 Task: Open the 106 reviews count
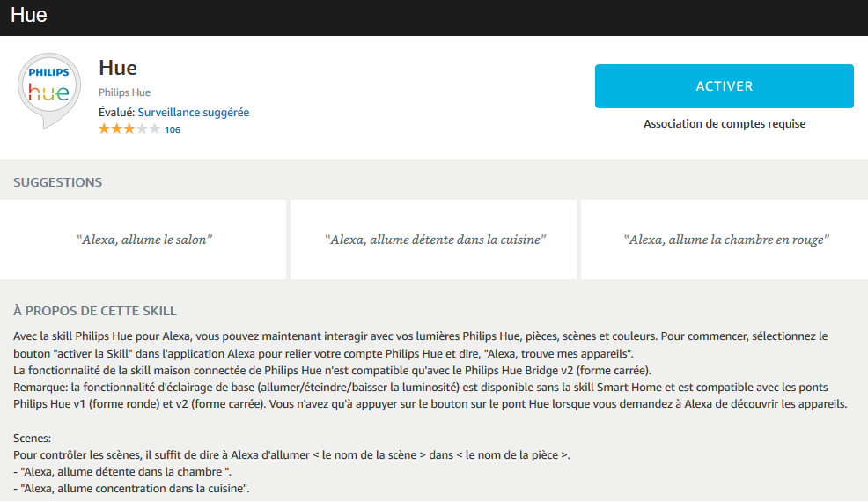173,130
